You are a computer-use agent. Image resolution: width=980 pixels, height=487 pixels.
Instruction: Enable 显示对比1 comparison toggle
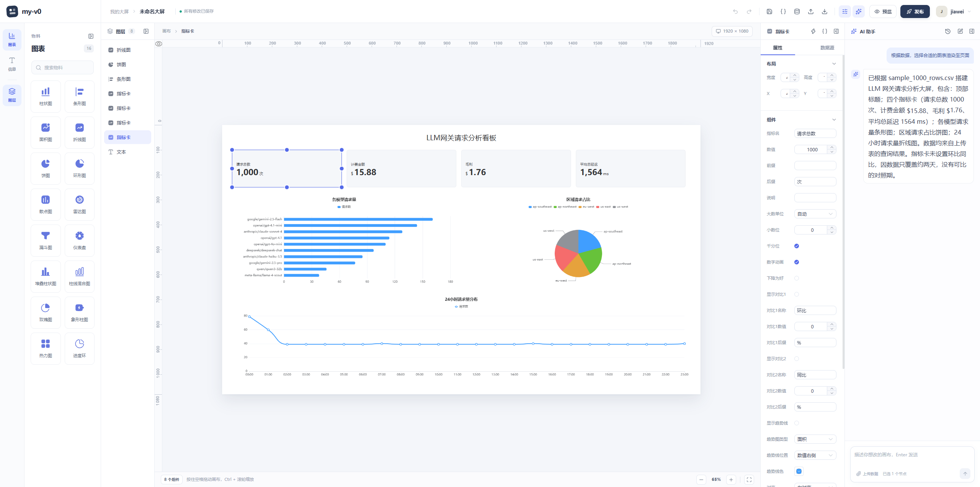tap(797, 294)
